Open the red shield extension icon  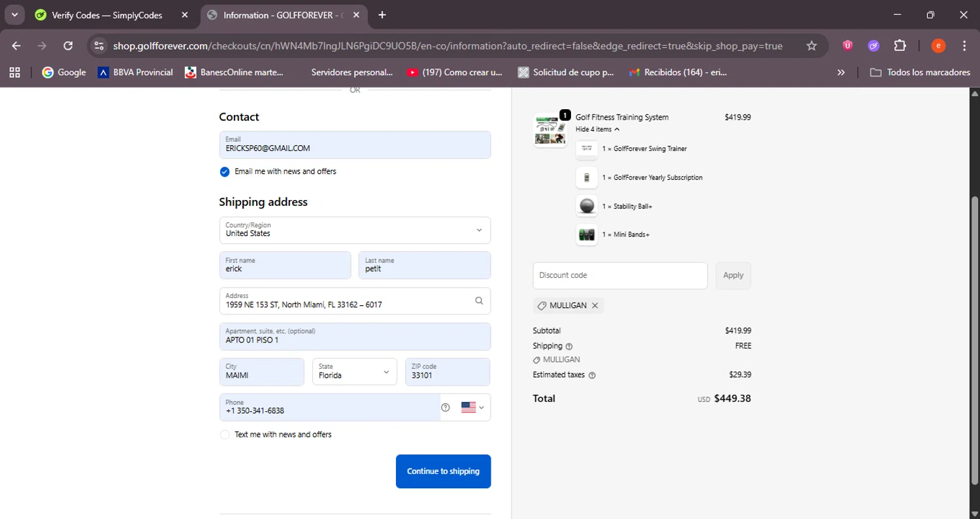pyautogui.click(x=847, y=46)
